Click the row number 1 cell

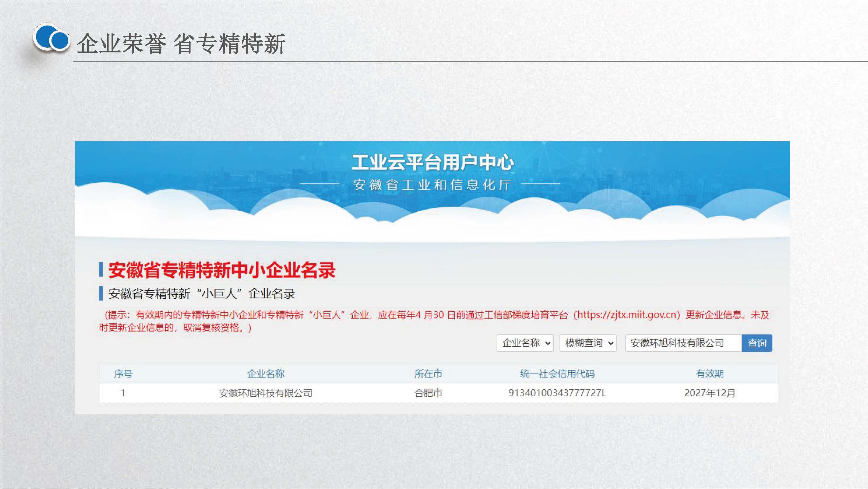pyautogui.click(x=123, y=393)
